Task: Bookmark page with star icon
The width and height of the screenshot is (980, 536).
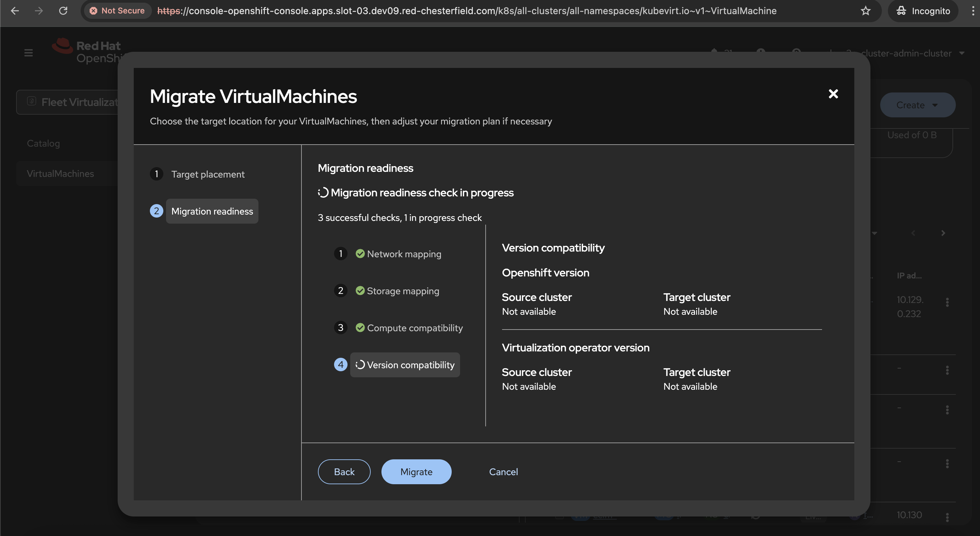Action: (x=865, y=11)
